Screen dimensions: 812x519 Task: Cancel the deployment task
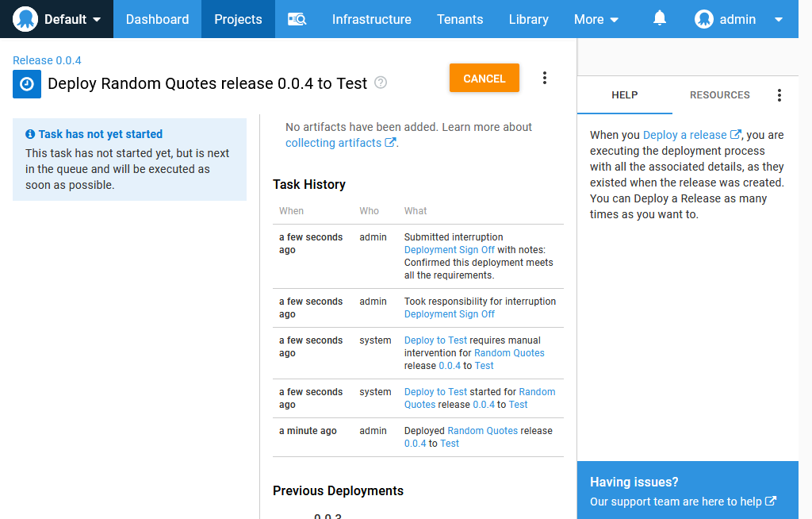click(x=485, y=79)
